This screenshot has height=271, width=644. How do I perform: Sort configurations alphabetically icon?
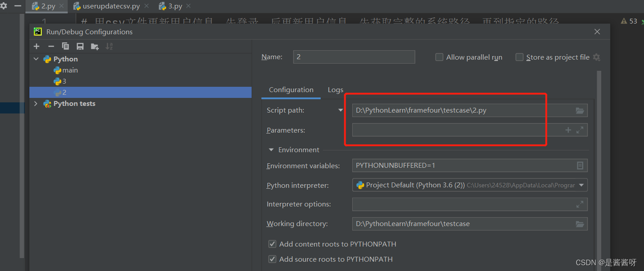pyautogui.click(x=109, y=46)
